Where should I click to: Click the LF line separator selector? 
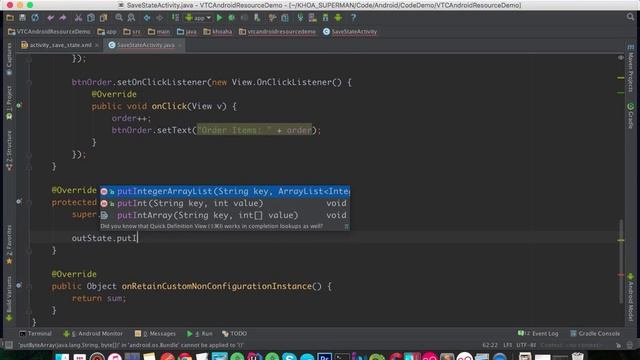point(507,345)
